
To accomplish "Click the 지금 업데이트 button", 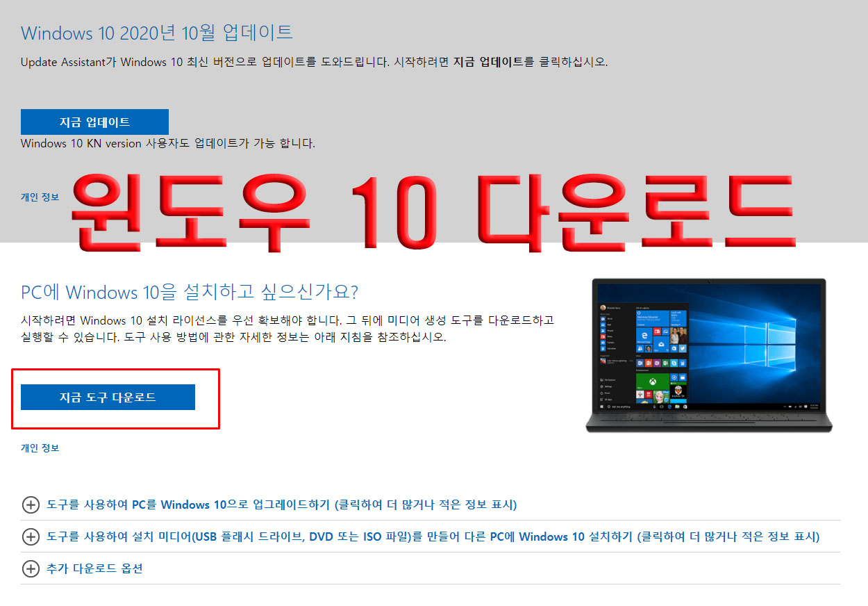I will pyautogui.click(x=94, y=122).
